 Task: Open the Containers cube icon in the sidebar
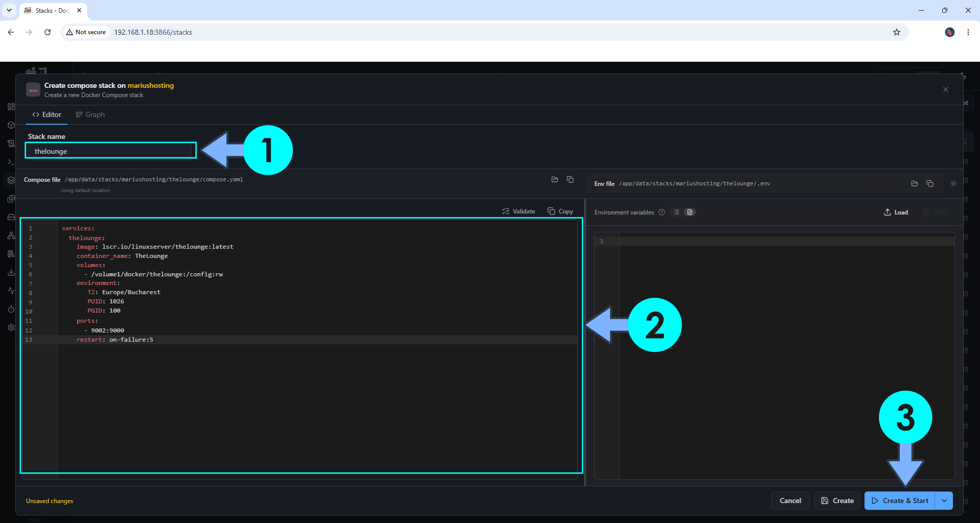point(11,125)
